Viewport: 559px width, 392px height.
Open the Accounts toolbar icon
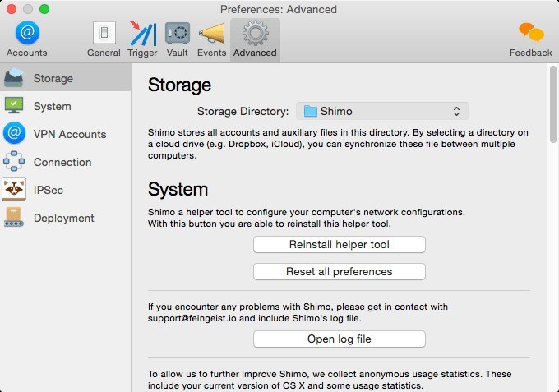click(27, 34)
